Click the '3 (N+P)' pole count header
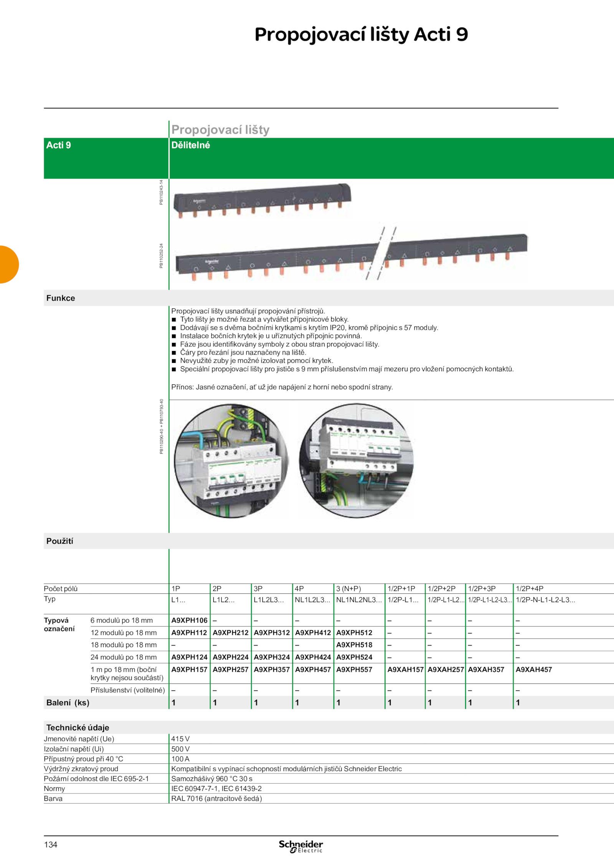This screenshot has width=614, height=868. pos(348,588)
